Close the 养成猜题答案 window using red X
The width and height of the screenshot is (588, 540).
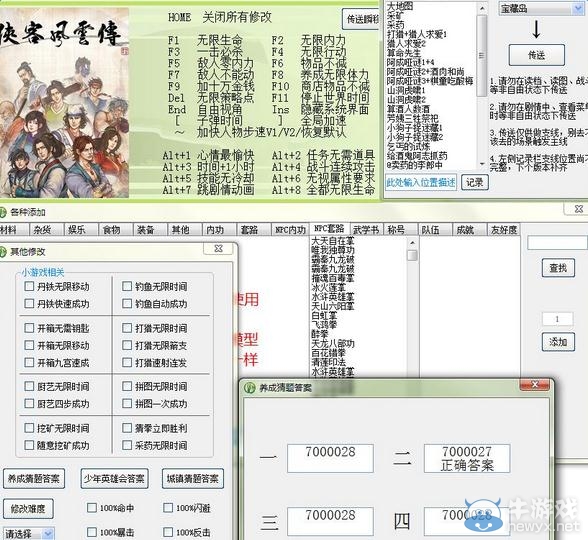535,385
